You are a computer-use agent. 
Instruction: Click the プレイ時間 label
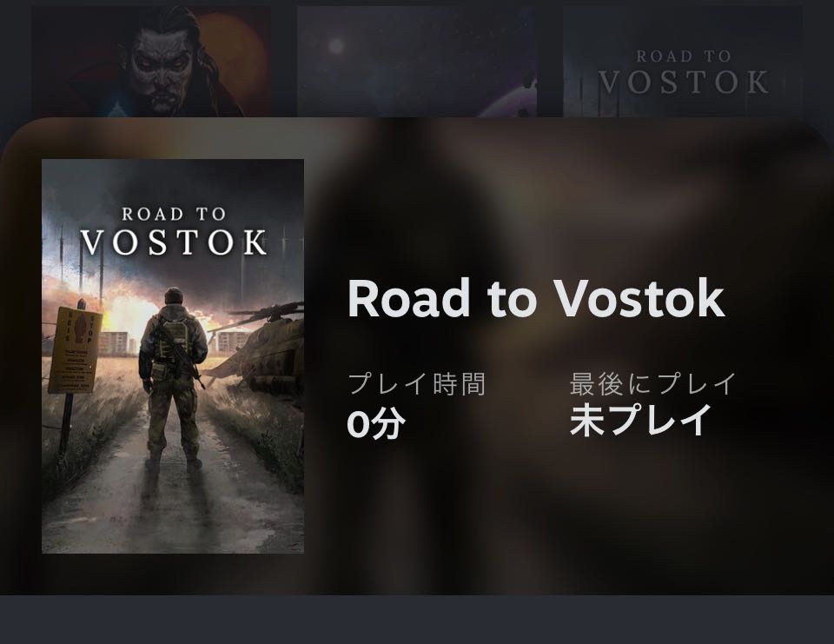click(x=416, y=384)
